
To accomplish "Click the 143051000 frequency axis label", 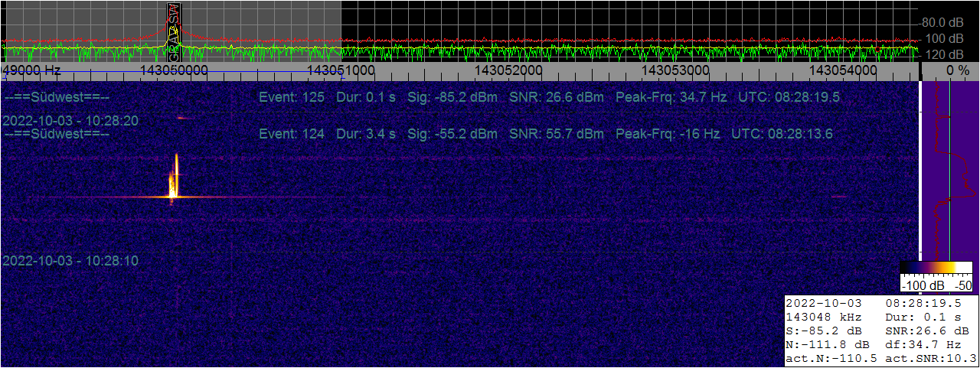I will click(341, 70).
